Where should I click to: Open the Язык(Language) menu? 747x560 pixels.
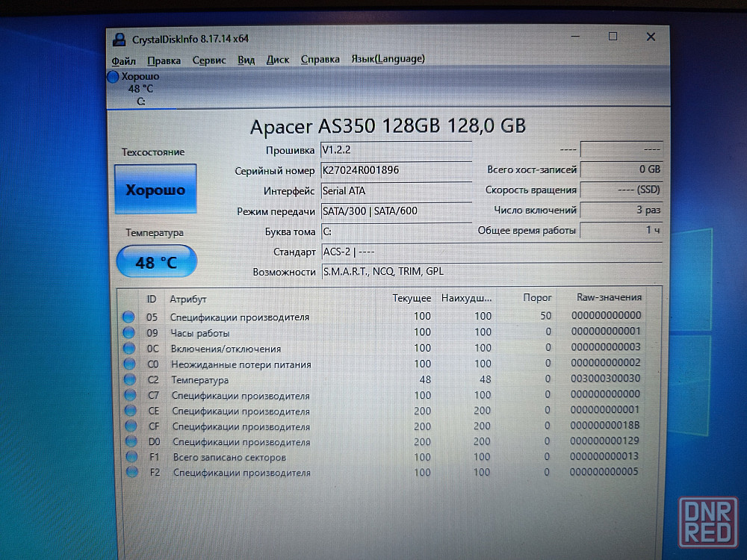point(388,59)
